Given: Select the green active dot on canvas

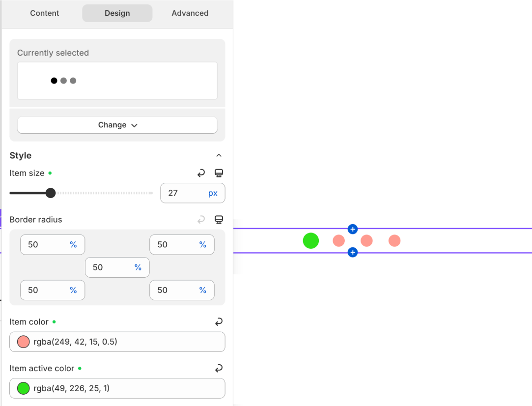Looking at the screenshot, I should point(310,241).
